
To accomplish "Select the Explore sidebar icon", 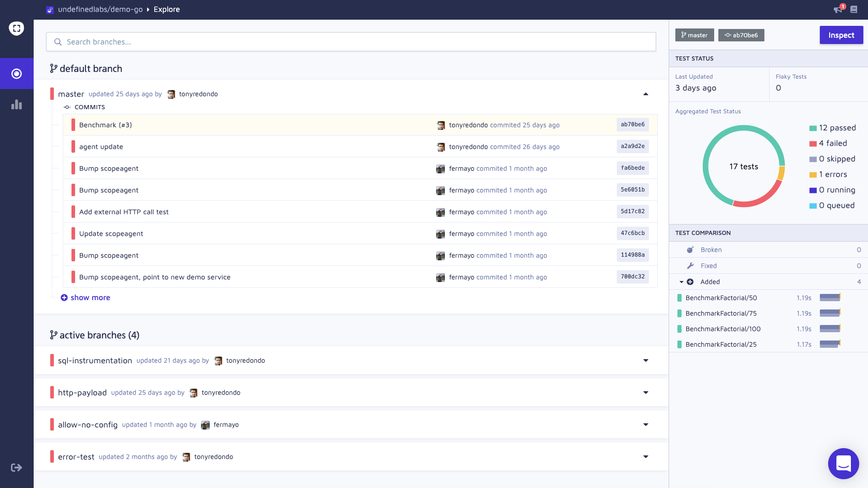I will [17, 73].
